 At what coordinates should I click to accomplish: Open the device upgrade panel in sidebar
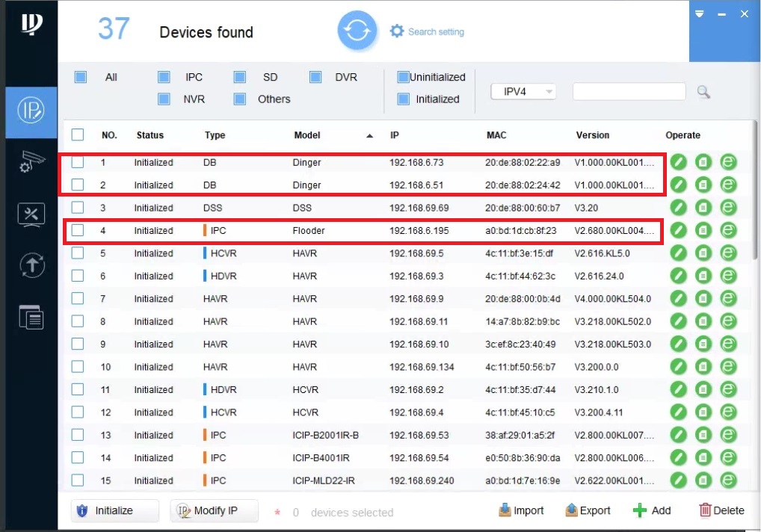coord(30,265)
